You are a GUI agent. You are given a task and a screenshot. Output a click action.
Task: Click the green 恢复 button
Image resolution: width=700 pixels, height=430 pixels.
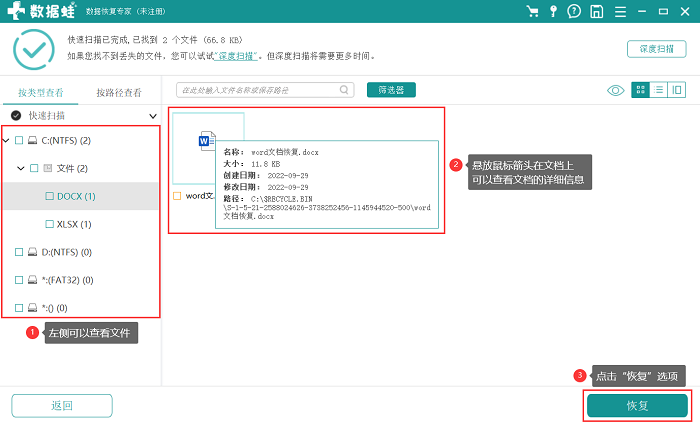point(637,405)
